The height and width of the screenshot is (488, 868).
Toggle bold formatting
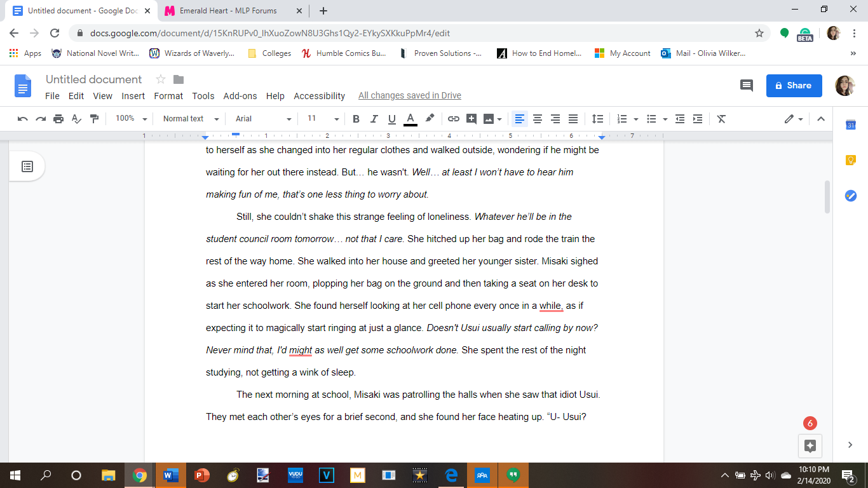tap(356, 119)
